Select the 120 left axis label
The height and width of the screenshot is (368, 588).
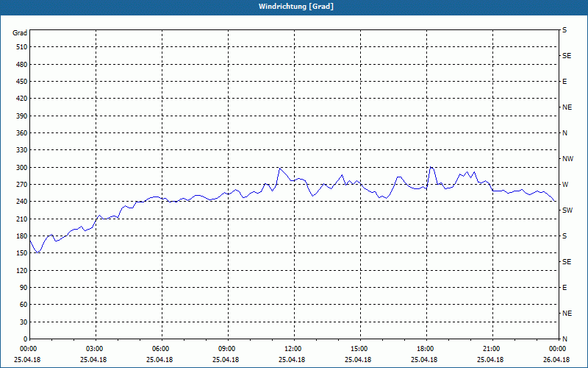tap(22, 270)
